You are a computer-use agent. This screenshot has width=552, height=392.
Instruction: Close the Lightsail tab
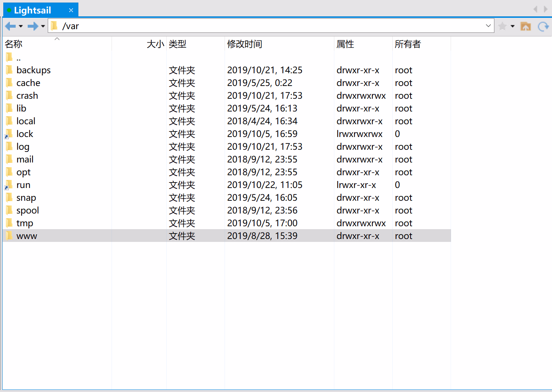click(71, 10)
